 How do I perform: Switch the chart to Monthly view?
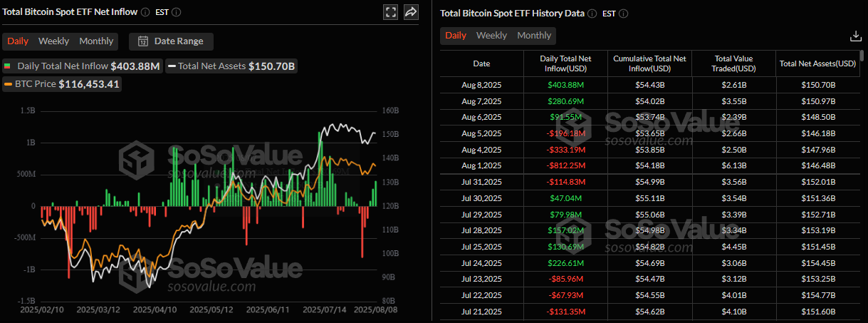pyautogui.click(x=96, y=41)
